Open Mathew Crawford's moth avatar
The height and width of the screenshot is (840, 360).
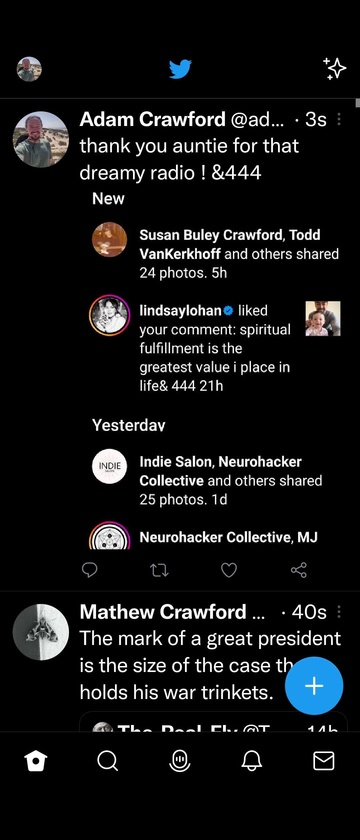click(x=41, y=632)
